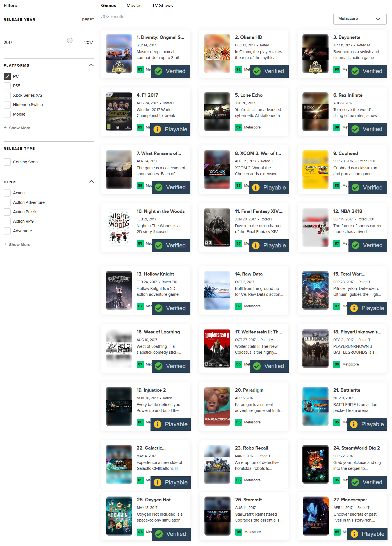Click the 85 Metascore badge for Starcraft

tap(239, 532)
